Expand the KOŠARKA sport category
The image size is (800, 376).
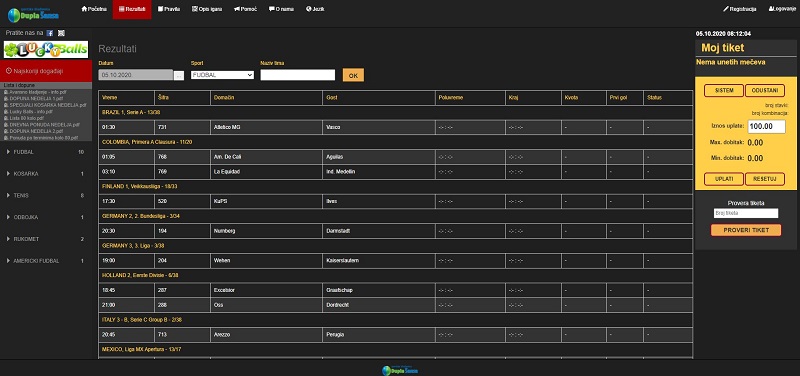[46, 174]
